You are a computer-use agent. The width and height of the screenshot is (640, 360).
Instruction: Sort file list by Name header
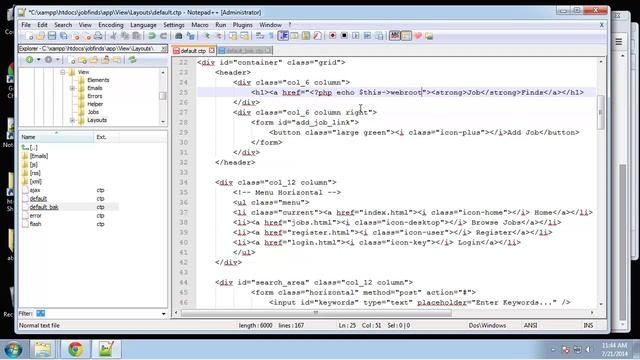(56, 137)
